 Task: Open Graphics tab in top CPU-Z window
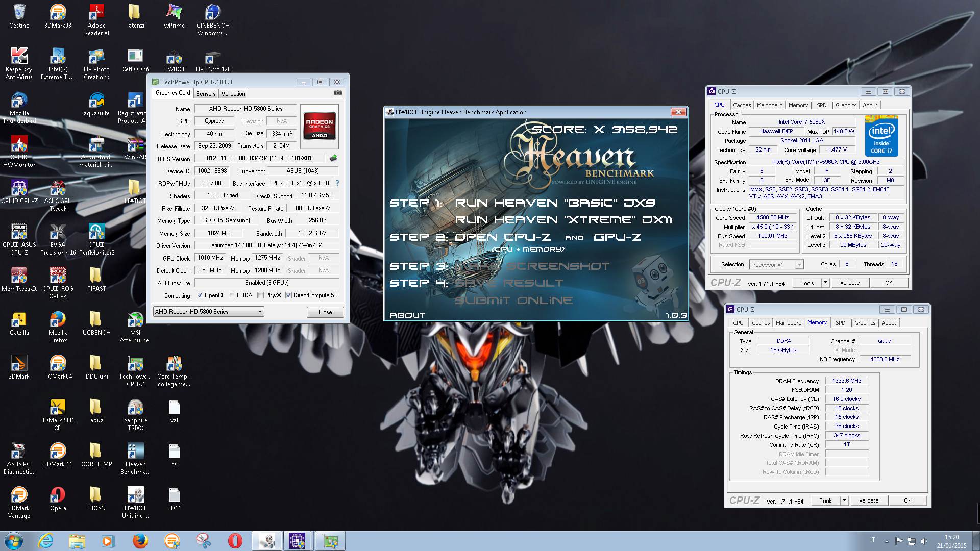[x=846, y=105]
